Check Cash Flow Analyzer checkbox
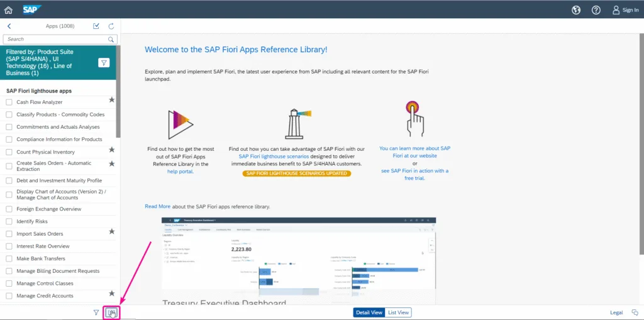The width and height of the screenshot is (644, 320). coord(9,102)
